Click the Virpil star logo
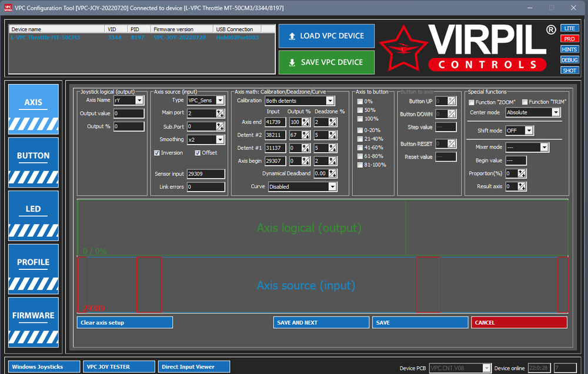This screenshot has height=374, width=588. [x=403, y=49]
